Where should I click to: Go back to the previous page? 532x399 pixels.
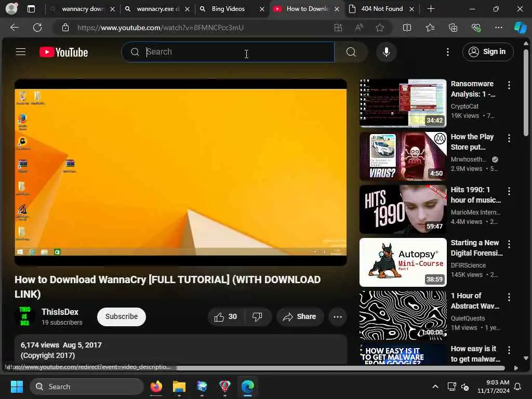(14, 28)
